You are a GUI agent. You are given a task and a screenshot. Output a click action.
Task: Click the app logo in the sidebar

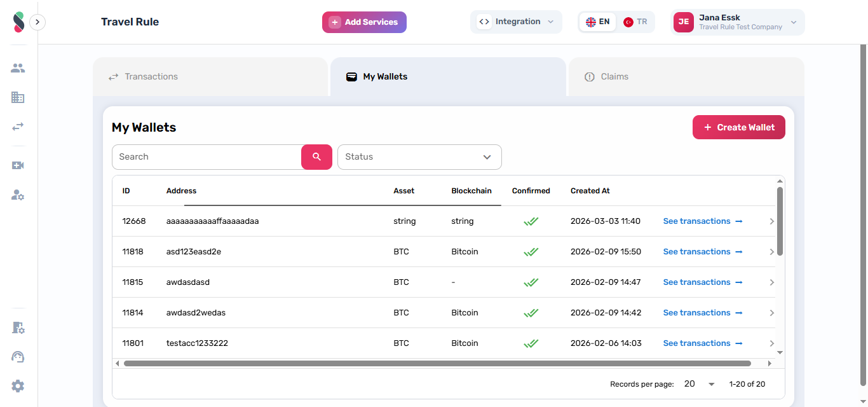click(18, 22)
